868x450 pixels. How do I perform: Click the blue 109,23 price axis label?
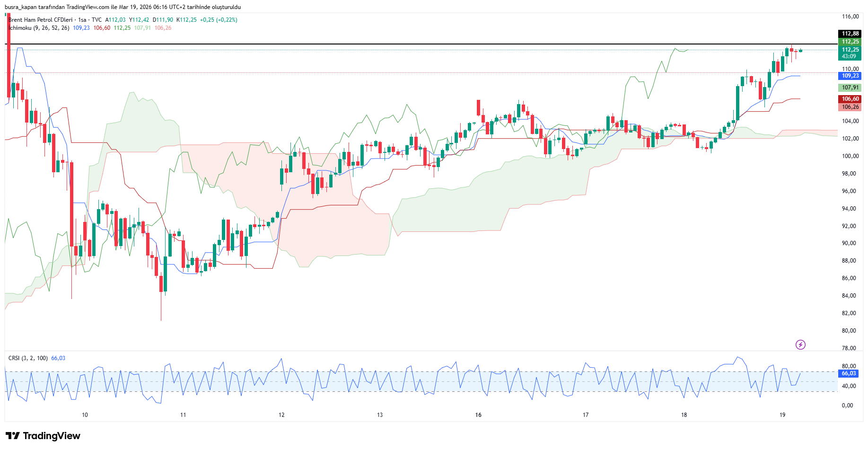850,76
